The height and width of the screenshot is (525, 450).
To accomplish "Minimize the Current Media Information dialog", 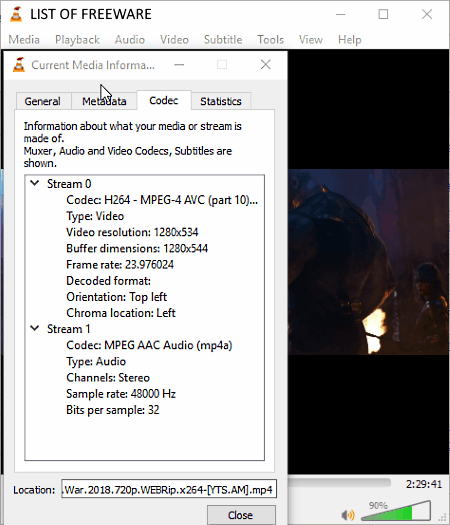I will 179,65.
